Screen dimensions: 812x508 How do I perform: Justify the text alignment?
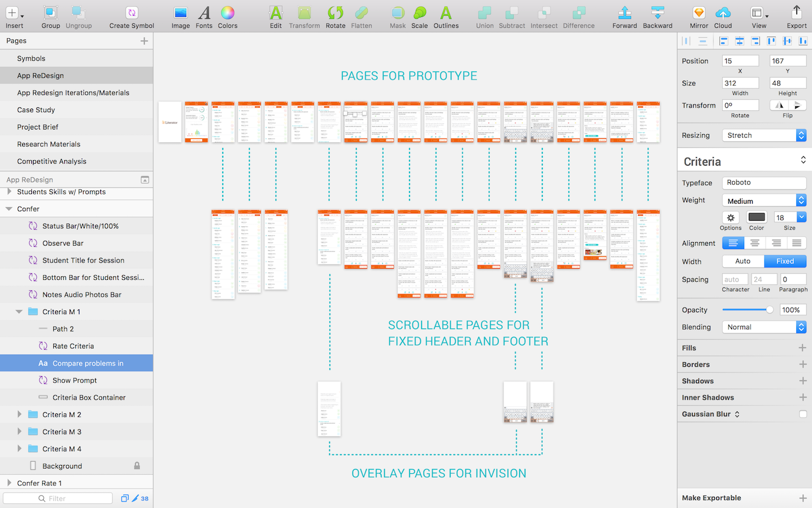796,243
